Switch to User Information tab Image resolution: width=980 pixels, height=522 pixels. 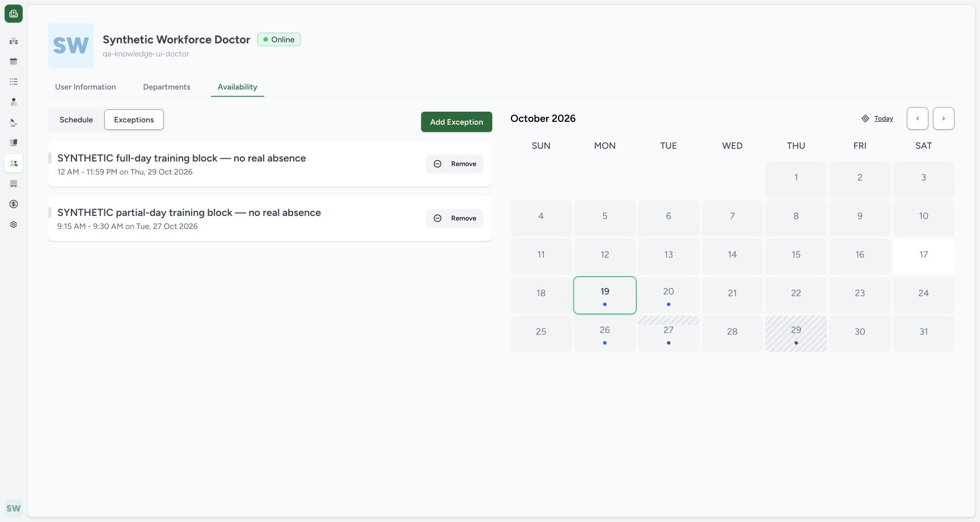pos(86,87)
